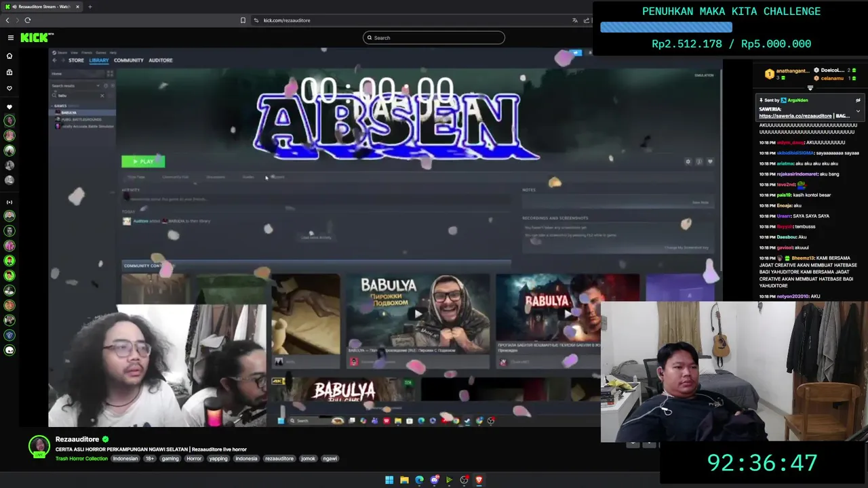
Task: Click leaderboard user anathangant
Action: (x=792, y=70)
